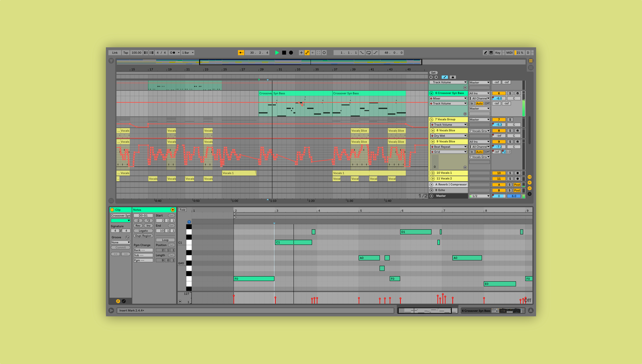Set track 6 monitor to Auto
Screen dimensions: 642x364
pos(479,104)
